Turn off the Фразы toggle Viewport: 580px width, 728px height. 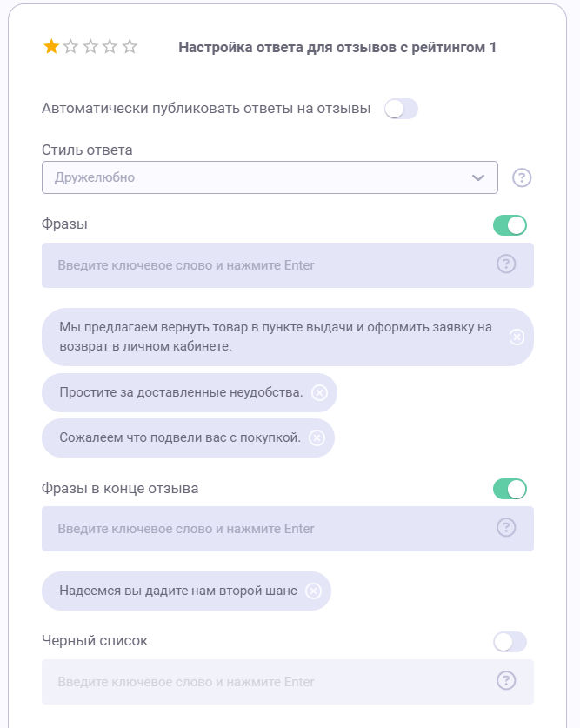pyautogui.click(x=510, y=225)
